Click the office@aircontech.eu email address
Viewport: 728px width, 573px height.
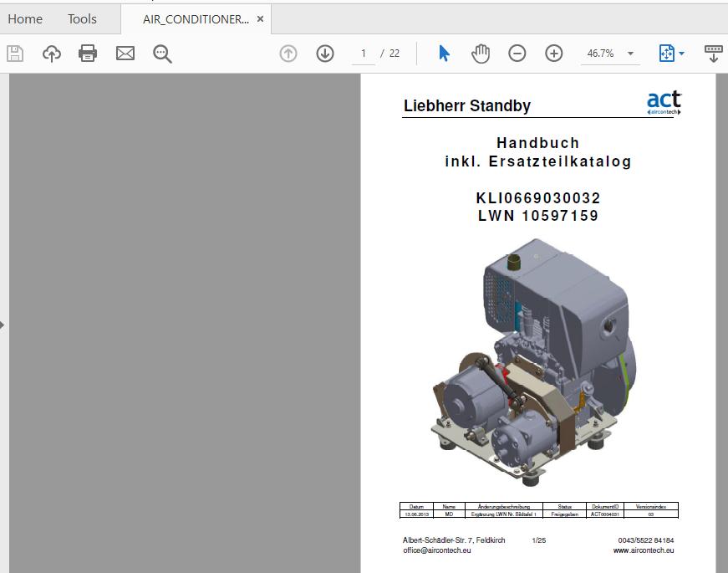pos(437,550)
